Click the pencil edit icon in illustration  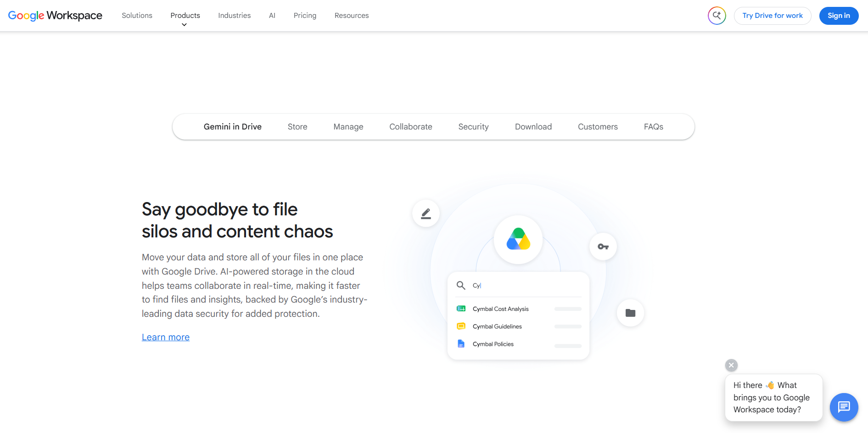click(426, 214)
